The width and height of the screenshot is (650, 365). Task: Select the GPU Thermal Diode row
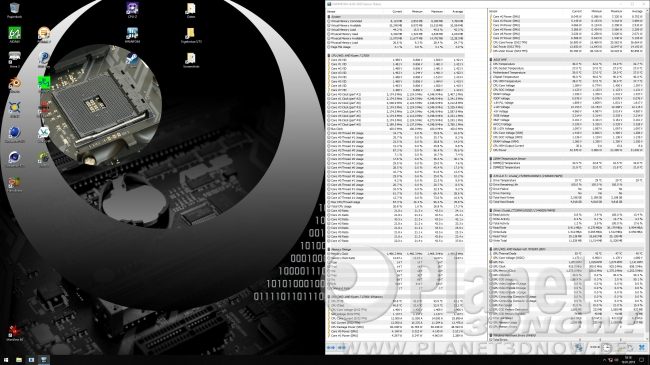point(566,253)
